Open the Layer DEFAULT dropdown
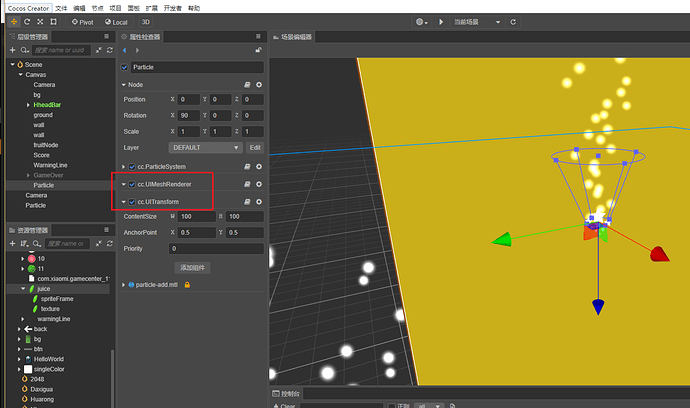 (205, 147)
